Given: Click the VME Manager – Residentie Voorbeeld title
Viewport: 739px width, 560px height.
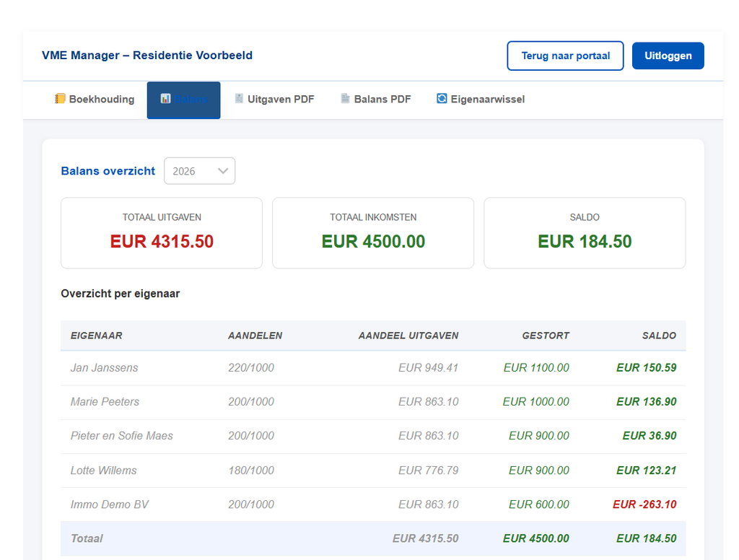Looking at the screenshot, I should [x=147, y=55].
